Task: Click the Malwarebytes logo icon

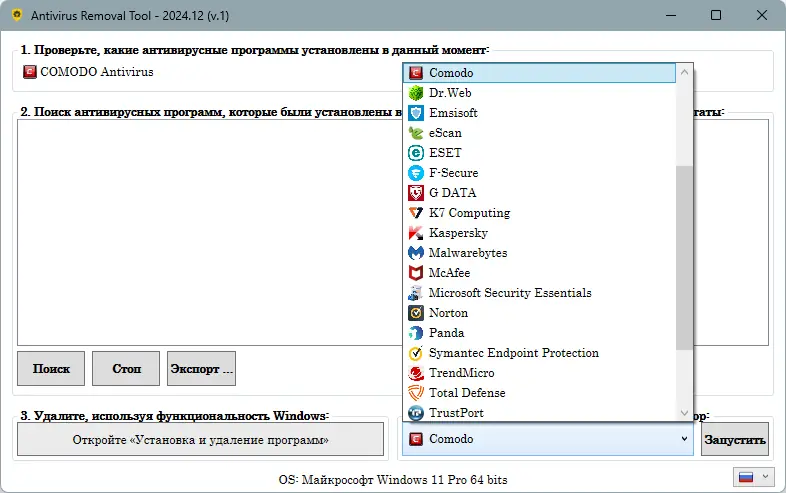Action: click(416, 253)
